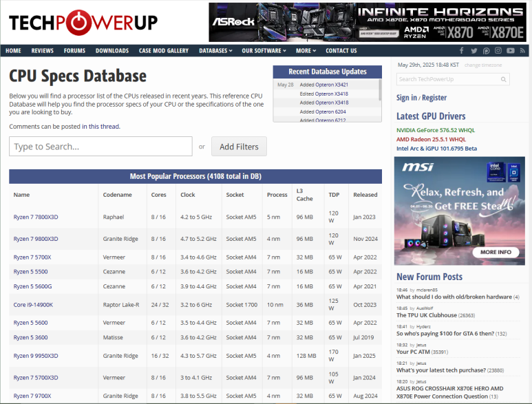Open TechPowerUp YouTube channel icon
The width and height of the screenshot is (532, 404).
point(510,50)
